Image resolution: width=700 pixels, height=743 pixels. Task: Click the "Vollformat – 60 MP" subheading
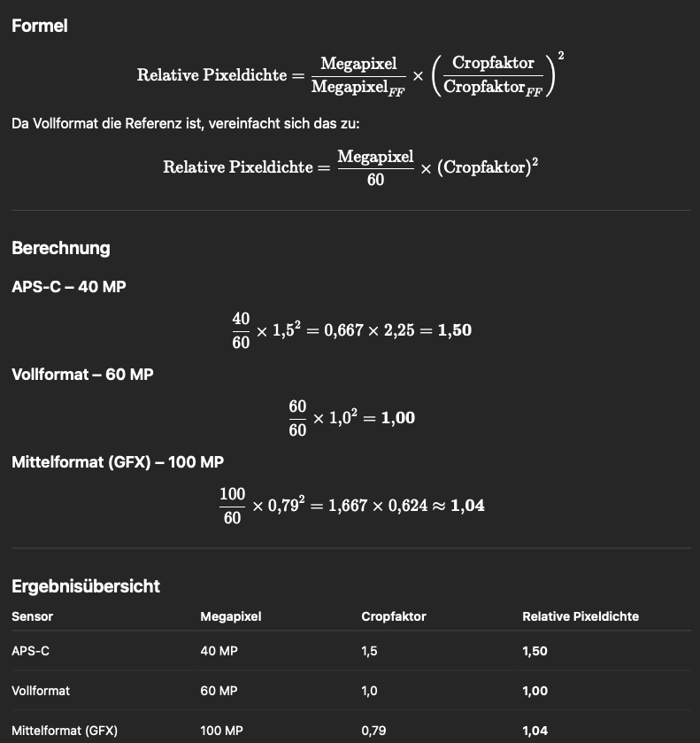82,375
